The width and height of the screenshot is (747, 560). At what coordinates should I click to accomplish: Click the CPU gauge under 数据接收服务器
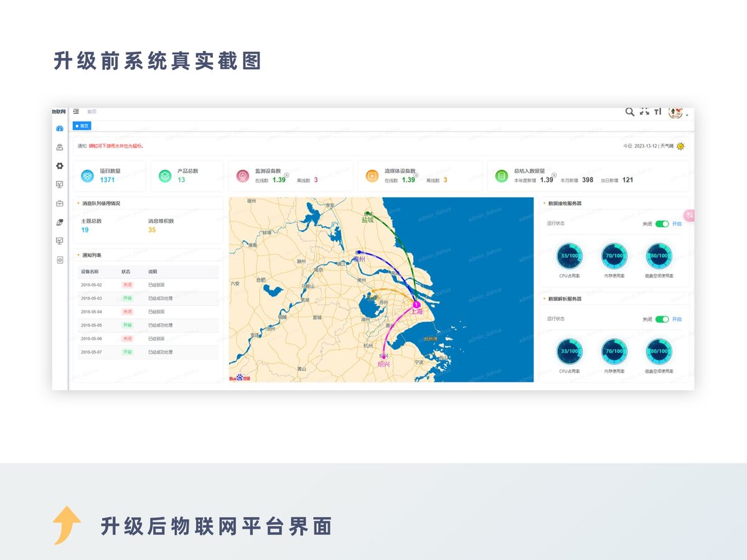pos(569,256)
